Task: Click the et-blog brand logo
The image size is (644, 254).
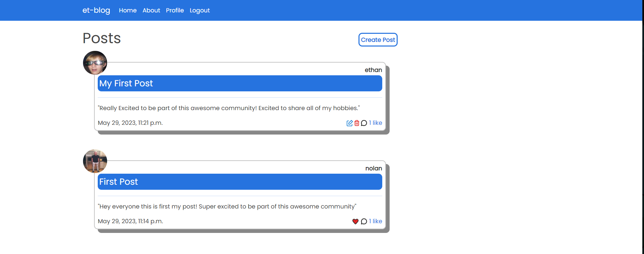Action: point(96,10)
